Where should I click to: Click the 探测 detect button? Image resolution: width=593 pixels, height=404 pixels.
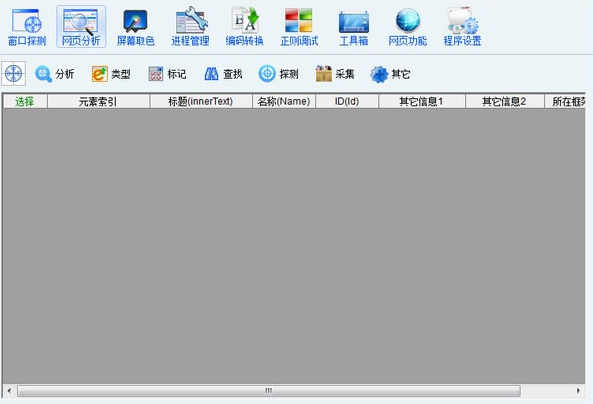tap(279, 74)
